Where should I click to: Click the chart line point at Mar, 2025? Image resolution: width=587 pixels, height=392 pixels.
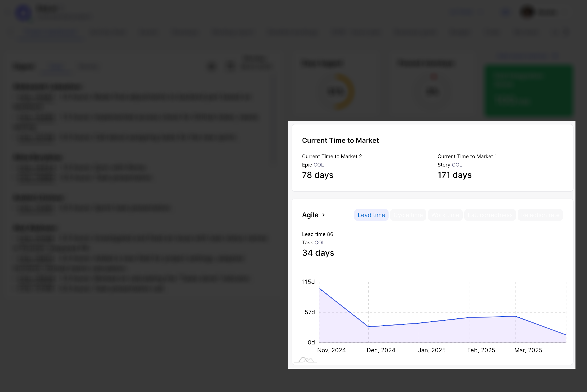[x=515, y=317]
